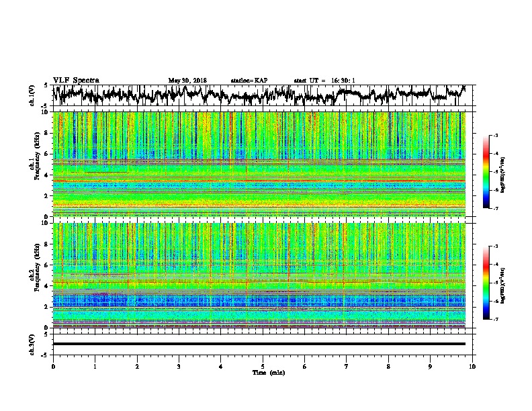
Task: Click the thick black ch.3 trace line
Action: [259, 344]
